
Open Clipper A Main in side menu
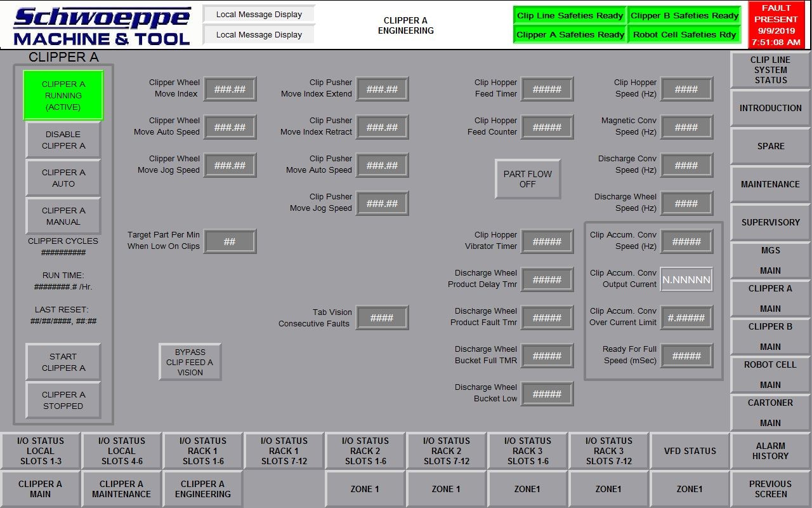pyautogui.click(x=771, y=298)
